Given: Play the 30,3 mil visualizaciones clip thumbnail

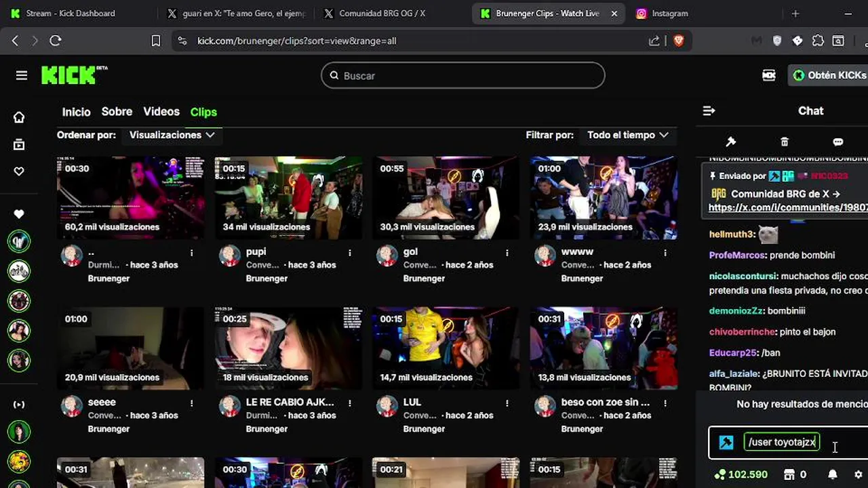Looking at the screenshot, I should pos(446,198).
